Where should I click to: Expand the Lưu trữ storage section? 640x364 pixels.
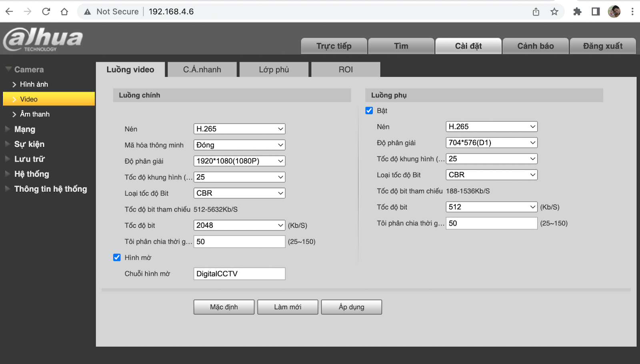pos(30,159)
